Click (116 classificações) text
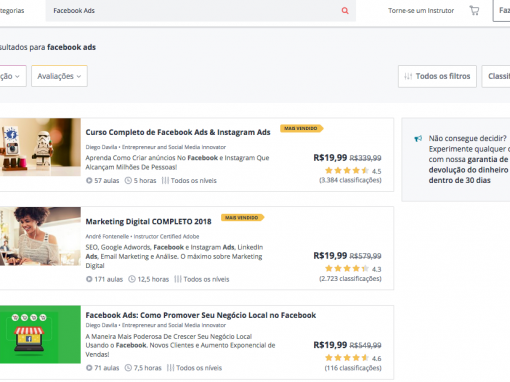The height and width of the screenshot is (382, 510). pyautogui.click(x=353, y=368)
